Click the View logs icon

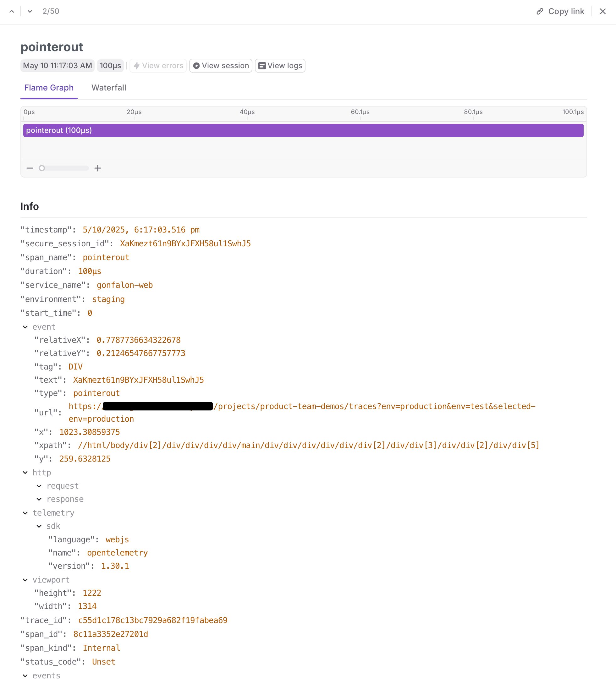(261, 66)
